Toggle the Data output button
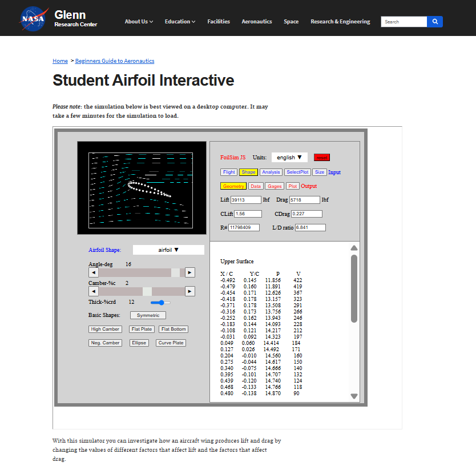The image size is (476, 470). tap(256, 186)
